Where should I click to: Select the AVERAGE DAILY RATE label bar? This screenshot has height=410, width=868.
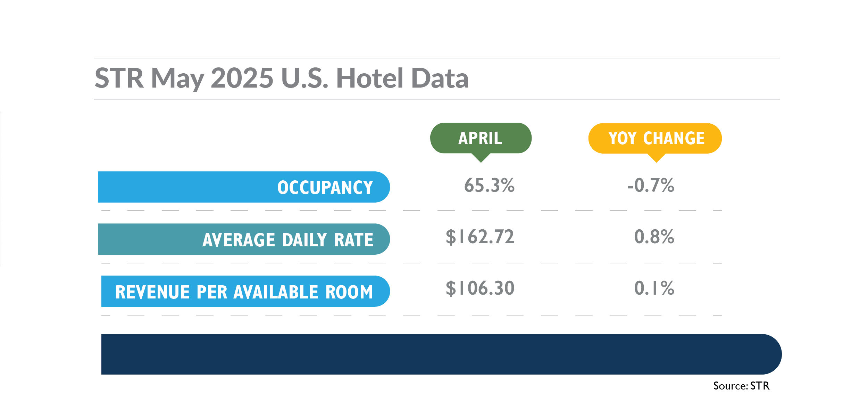click(244, 239)
